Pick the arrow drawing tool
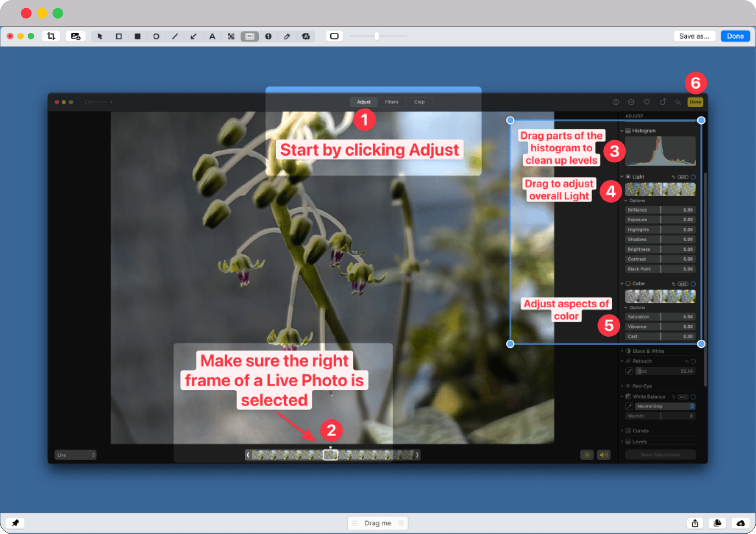 pyautogui.click(x=193, y=36)
